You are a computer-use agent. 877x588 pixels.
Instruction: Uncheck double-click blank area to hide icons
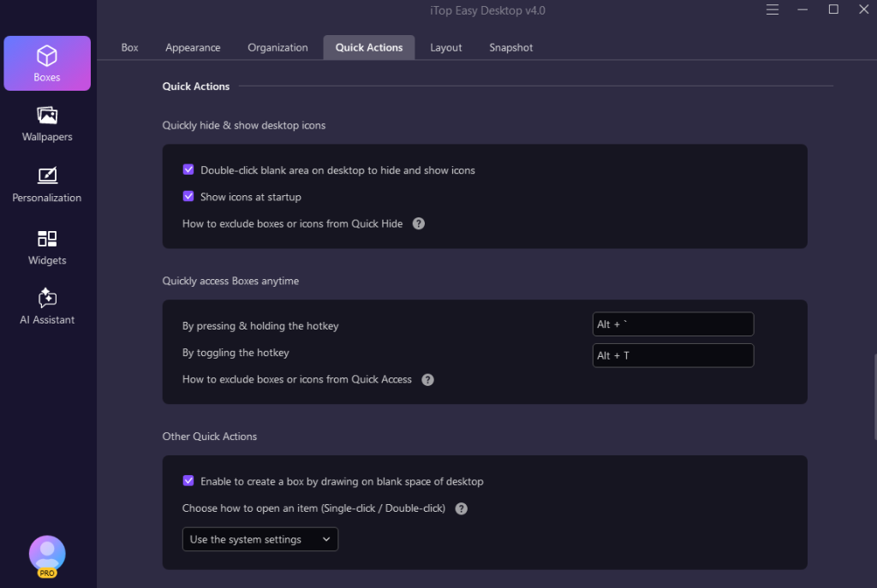(x=188, y=170)
